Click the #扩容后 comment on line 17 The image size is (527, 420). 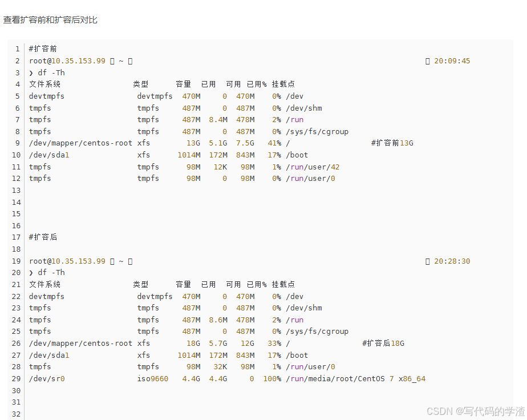tap(43, 237)
